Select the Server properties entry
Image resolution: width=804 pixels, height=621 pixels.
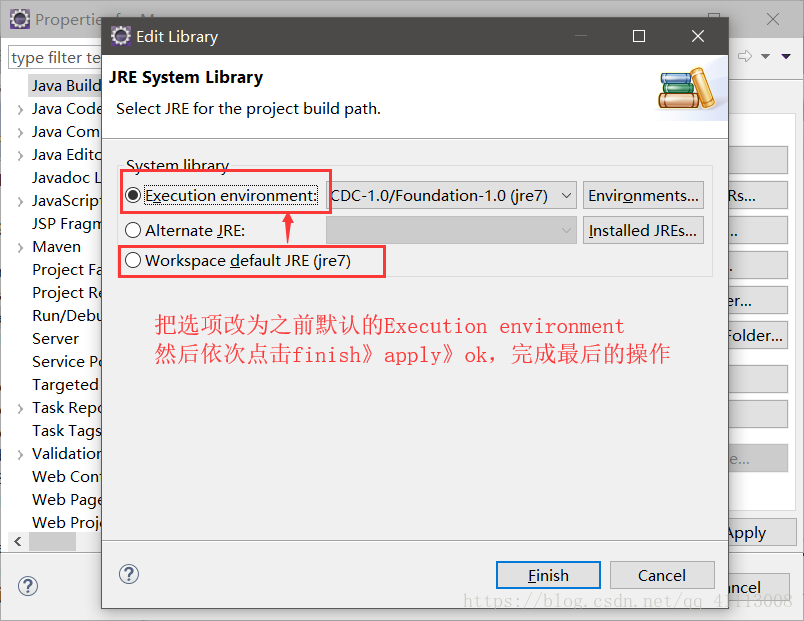click(x=55, y=339)
